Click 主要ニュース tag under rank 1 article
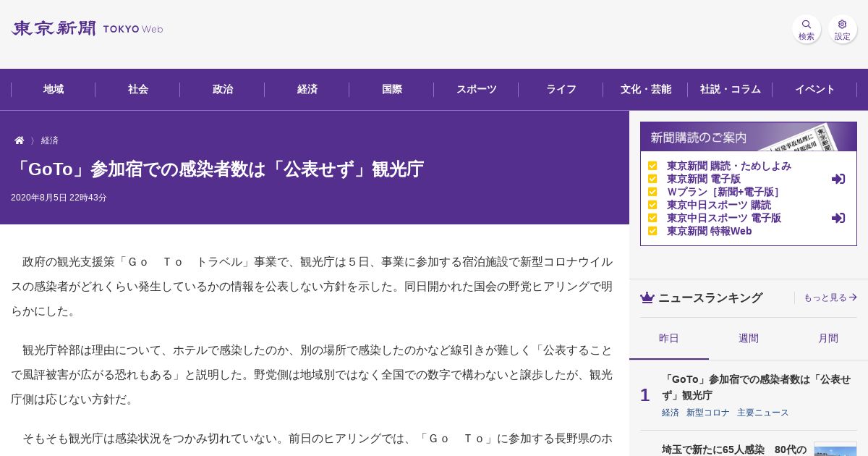Viewport: 868px width, 456px height. click(763, 413)
